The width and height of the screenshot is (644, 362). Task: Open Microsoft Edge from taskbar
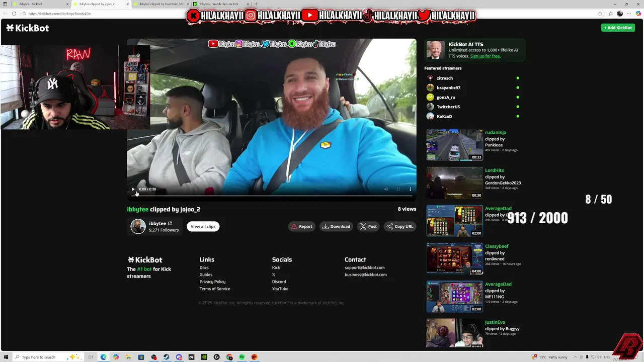(103, 357)
